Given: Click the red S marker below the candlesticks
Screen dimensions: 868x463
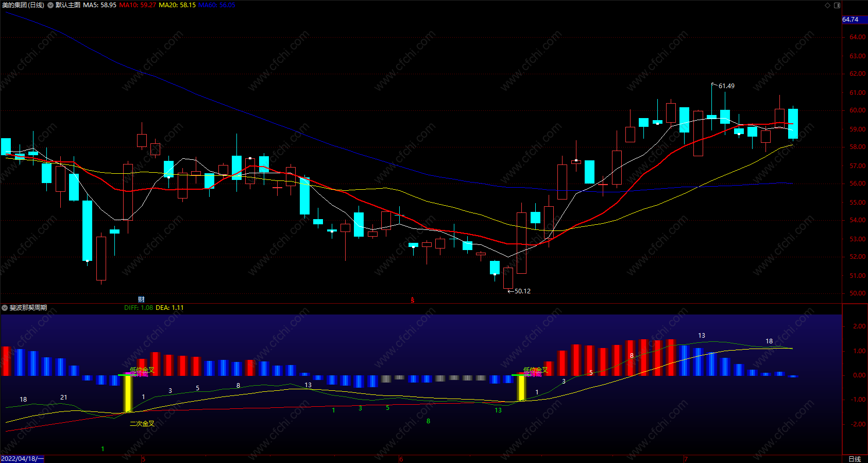Looking at the screenshot, I should (x=412, y=300).
